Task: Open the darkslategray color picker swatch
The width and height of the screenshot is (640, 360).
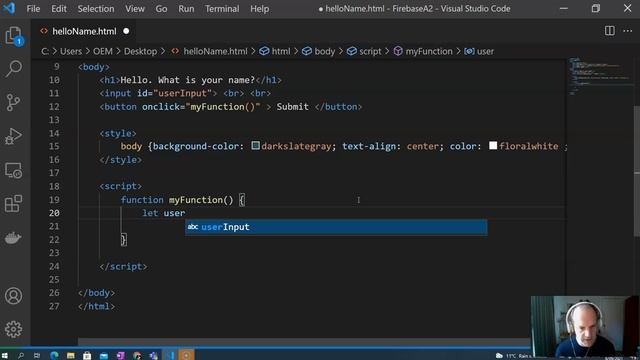Action: [x=256, y=146]
